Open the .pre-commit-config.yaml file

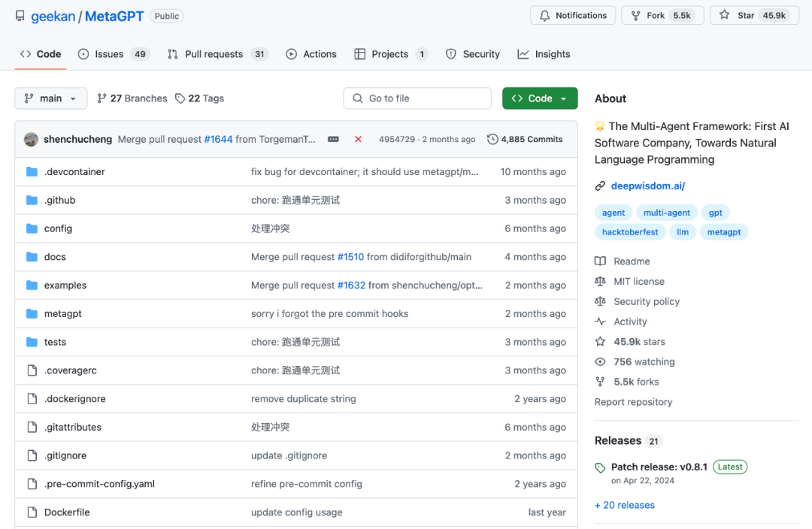[99, 484]
